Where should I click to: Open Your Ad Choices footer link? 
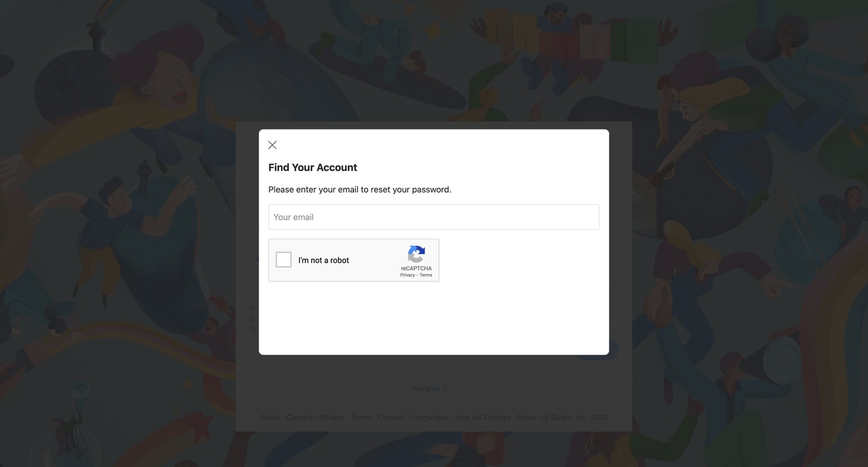click(483, 418)
